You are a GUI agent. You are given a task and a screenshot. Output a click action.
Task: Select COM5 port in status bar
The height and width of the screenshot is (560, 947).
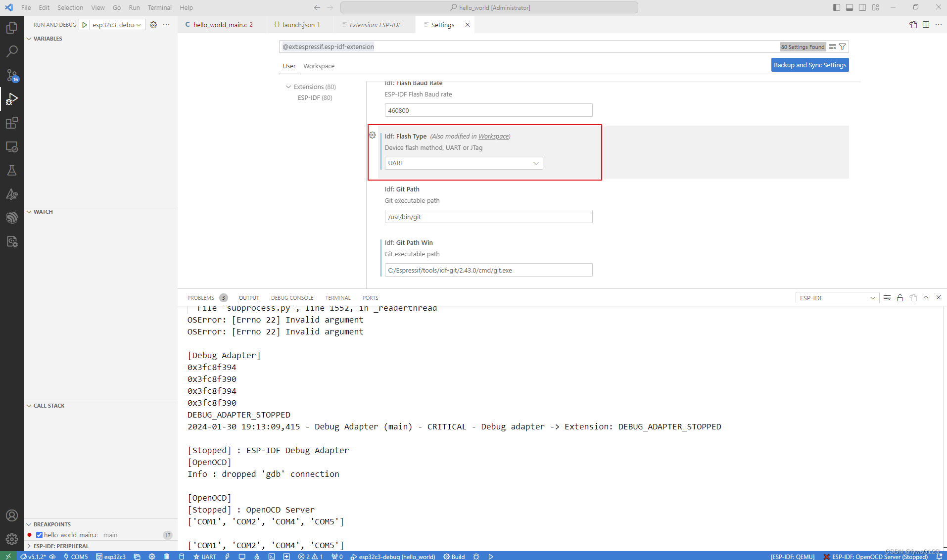coord(76,557)
